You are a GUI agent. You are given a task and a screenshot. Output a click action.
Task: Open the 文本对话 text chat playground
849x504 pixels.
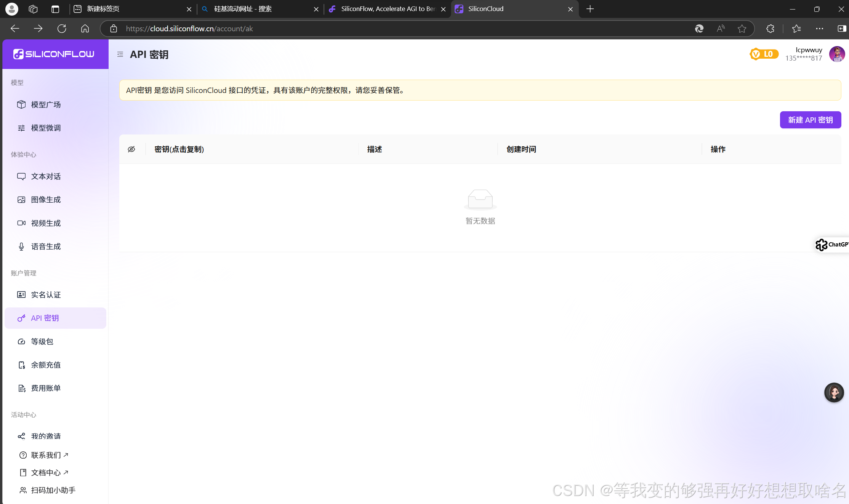pos(45,176)
